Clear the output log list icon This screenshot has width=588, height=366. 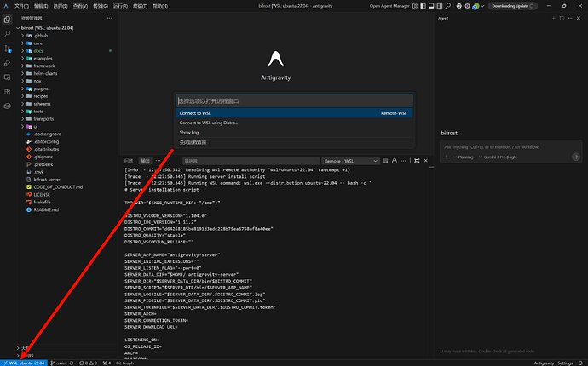click(385, 161)
